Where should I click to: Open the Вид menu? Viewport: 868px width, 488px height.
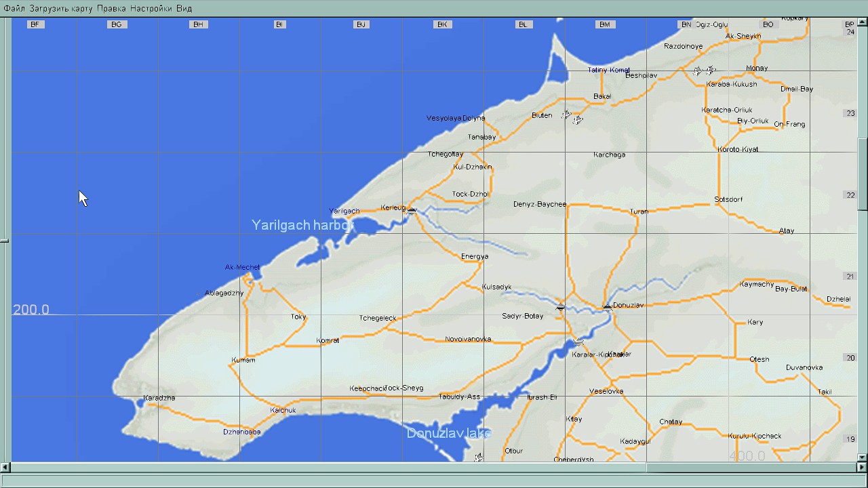(184, 8)
